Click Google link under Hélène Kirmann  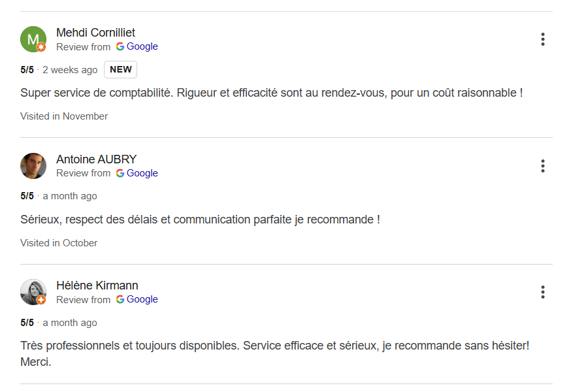pos(142,299)
